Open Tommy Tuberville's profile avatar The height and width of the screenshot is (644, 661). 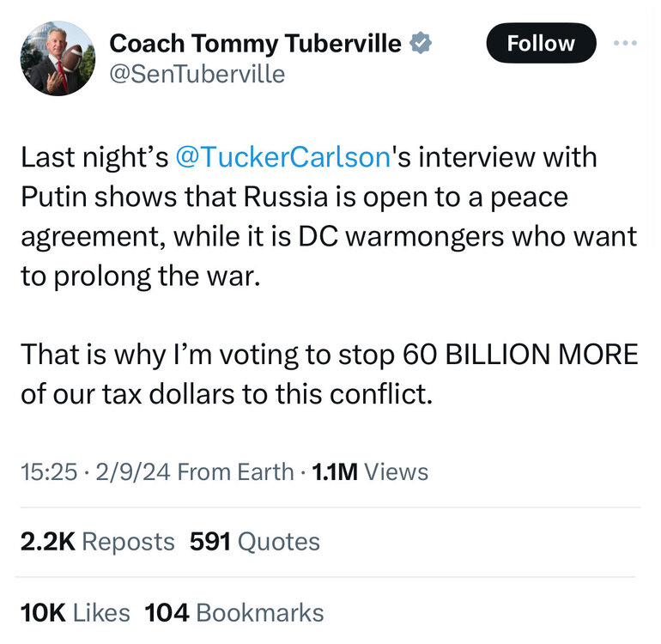59,60
